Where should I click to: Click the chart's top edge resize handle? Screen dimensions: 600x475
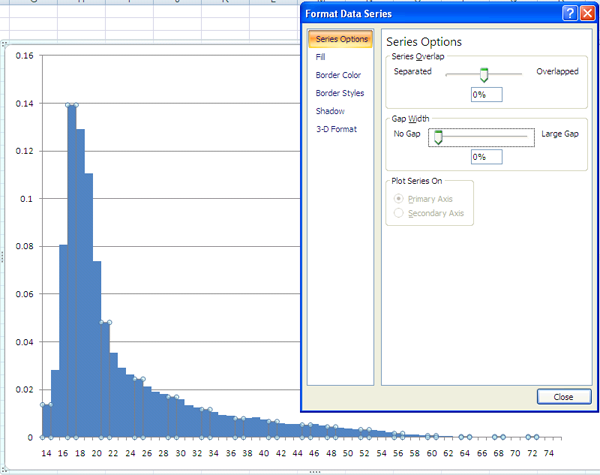[314, 42]
